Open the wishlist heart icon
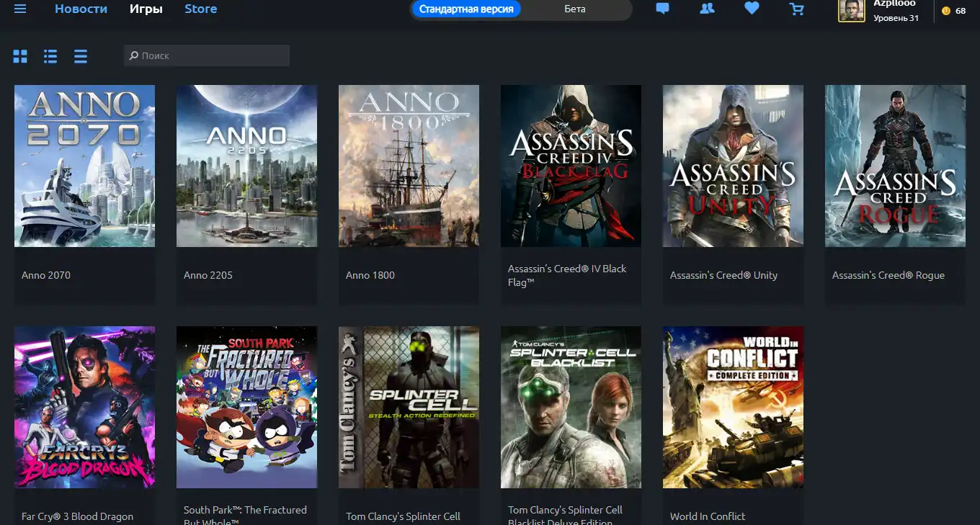Image resolution: width=980 pixels, height=525 pixels. click(752, 9)
